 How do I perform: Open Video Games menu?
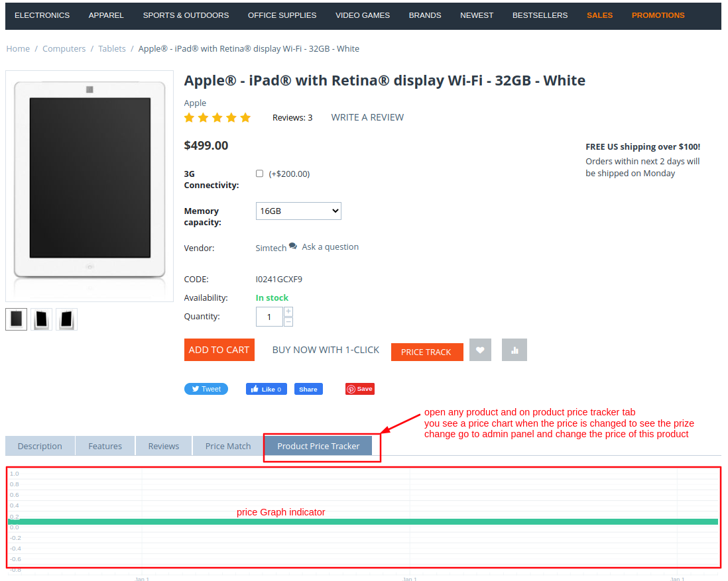(x=363, y=15)
